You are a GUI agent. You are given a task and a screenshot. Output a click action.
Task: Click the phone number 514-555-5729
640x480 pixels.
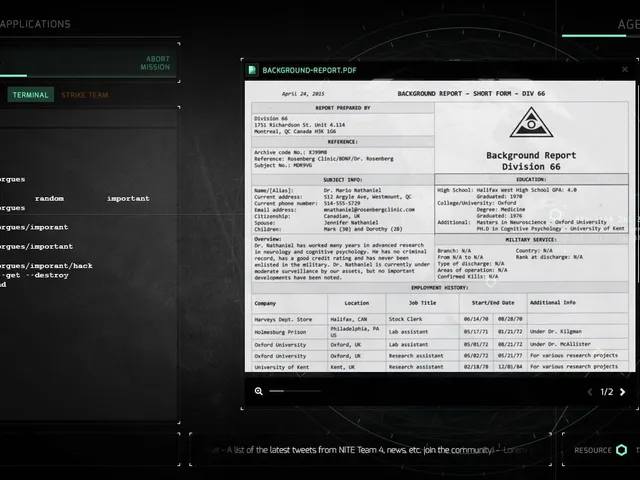[x=342, y=203]
